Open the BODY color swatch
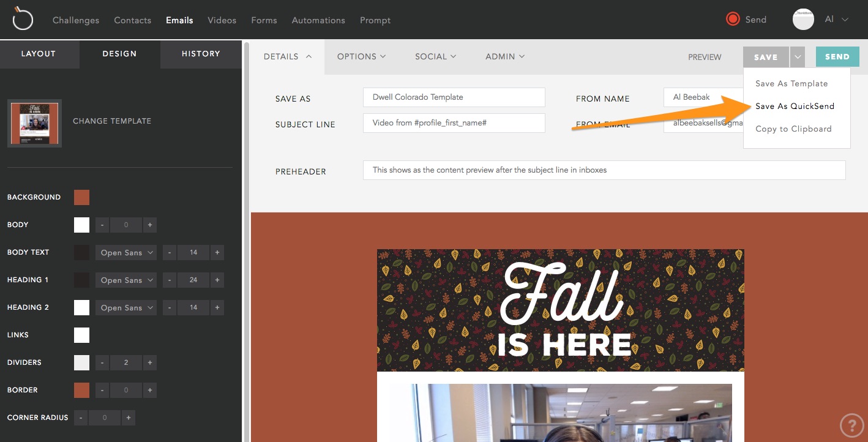 pos(81,225)
